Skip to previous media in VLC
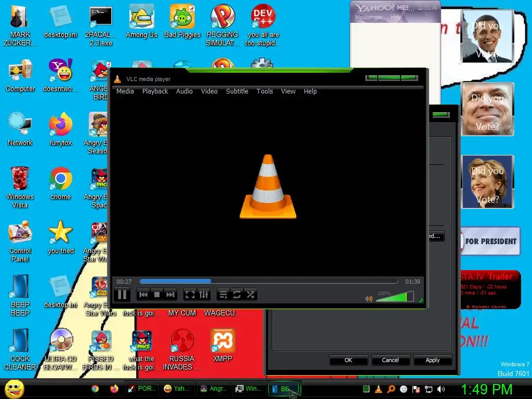 coord(143,295)
